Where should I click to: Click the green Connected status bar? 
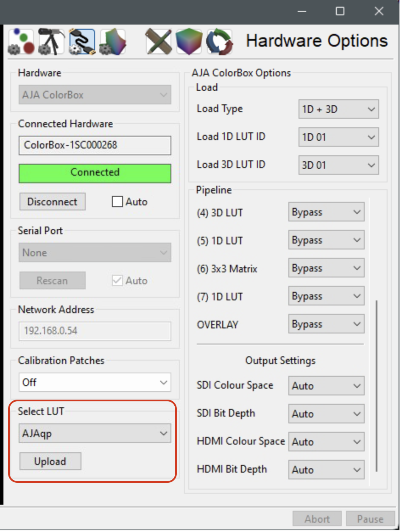coord(95,173)
